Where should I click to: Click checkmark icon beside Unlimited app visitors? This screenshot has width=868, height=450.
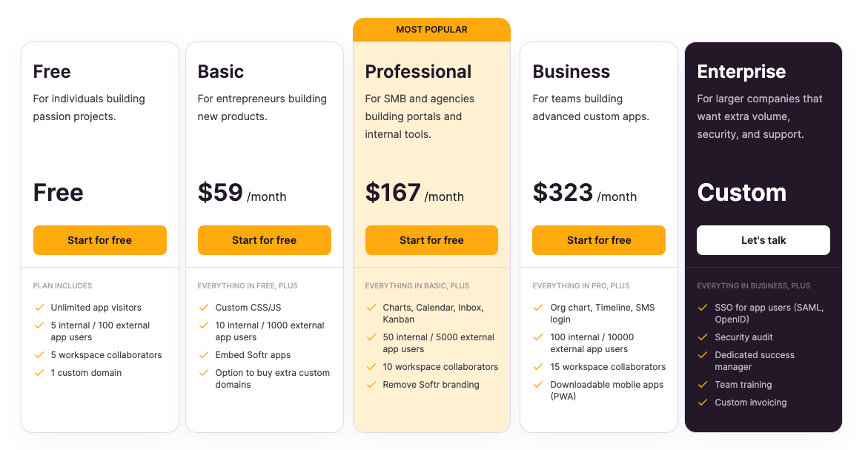click(39, 308)
